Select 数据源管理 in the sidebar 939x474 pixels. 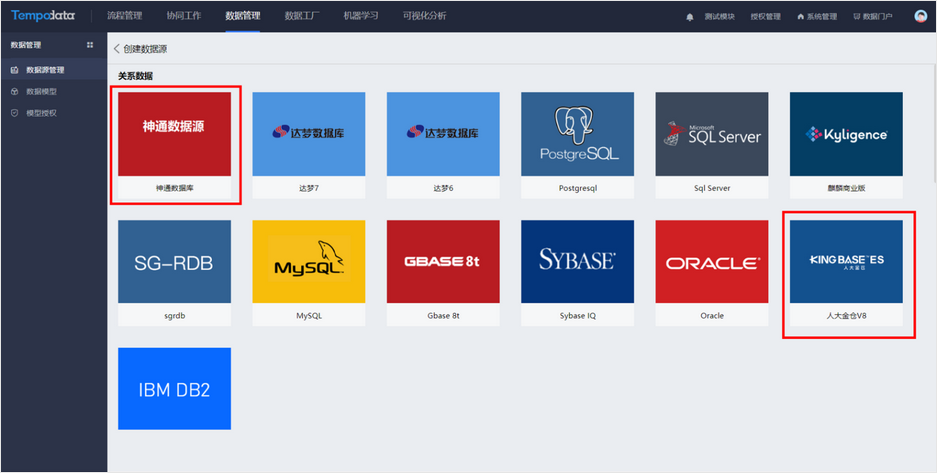pyautogui.click(x=54, y=70)
